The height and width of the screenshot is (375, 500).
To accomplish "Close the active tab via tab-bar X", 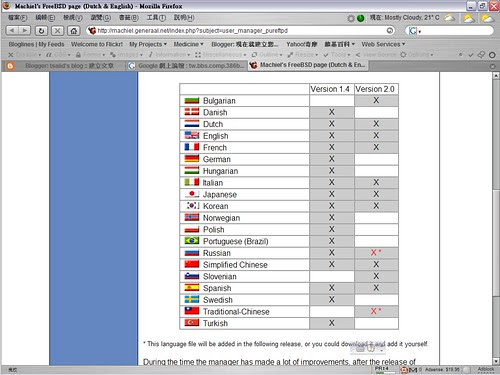I will (493, 66).
